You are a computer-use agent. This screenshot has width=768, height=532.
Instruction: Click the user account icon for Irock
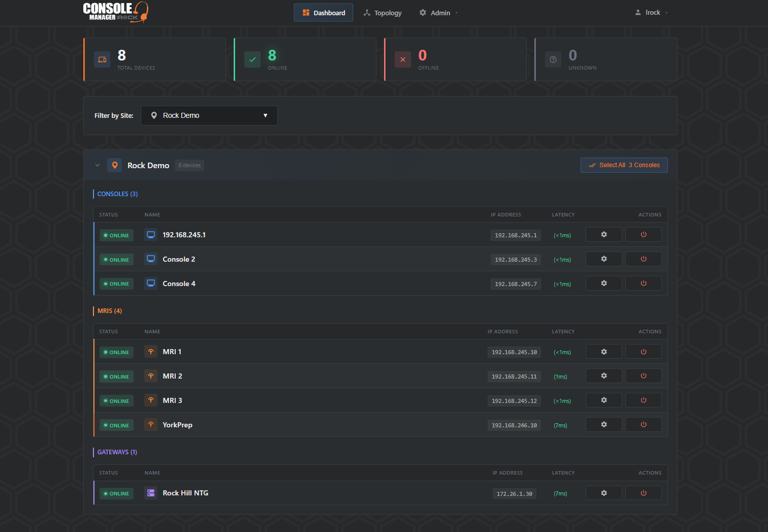(638, 12)
